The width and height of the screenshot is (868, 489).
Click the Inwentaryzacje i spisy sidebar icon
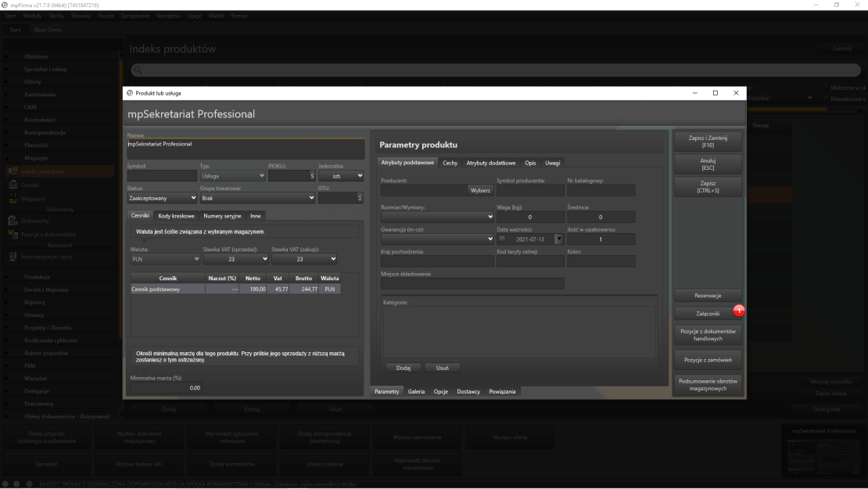13,257
